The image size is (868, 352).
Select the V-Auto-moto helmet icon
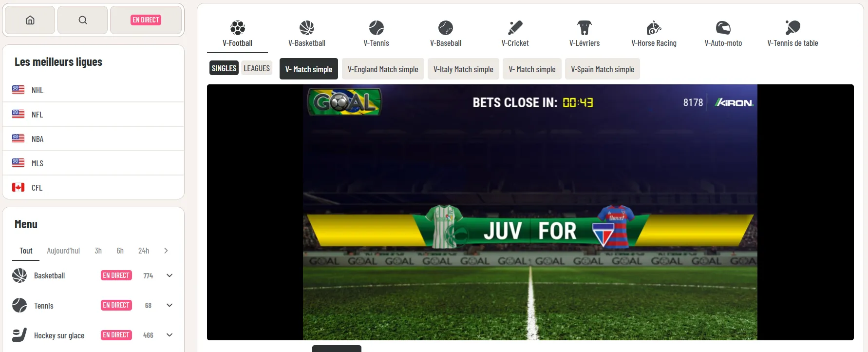click(x=723, y=28)
